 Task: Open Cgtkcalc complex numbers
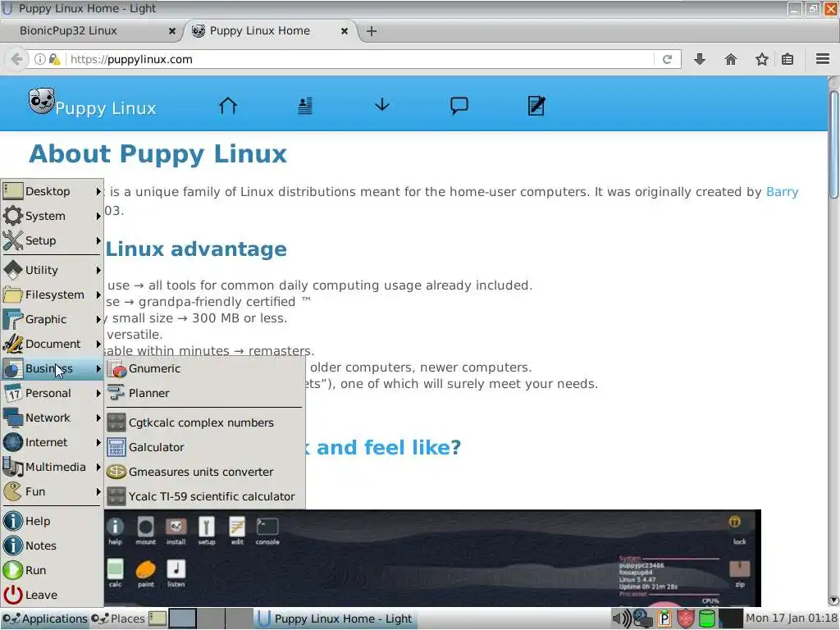[204, 422]
